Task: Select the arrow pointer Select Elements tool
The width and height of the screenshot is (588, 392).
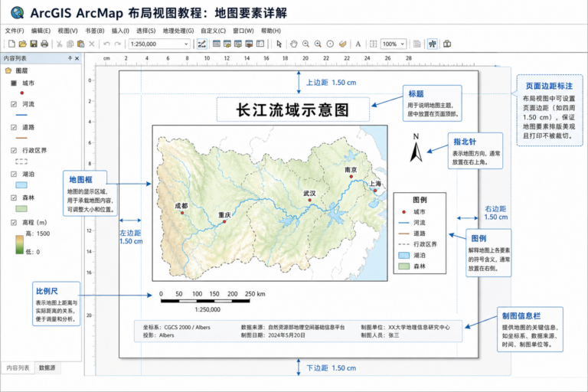Action: pyautogui.click(x=279, y=44)
